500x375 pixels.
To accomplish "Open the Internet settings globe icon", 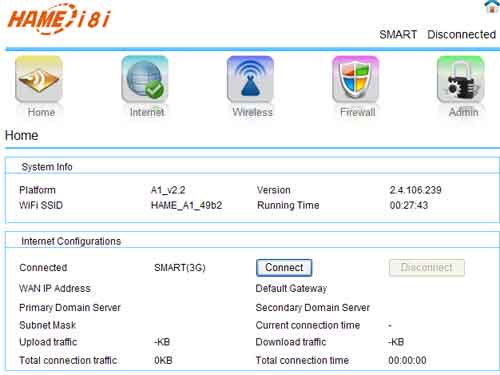I will (145, 79).
